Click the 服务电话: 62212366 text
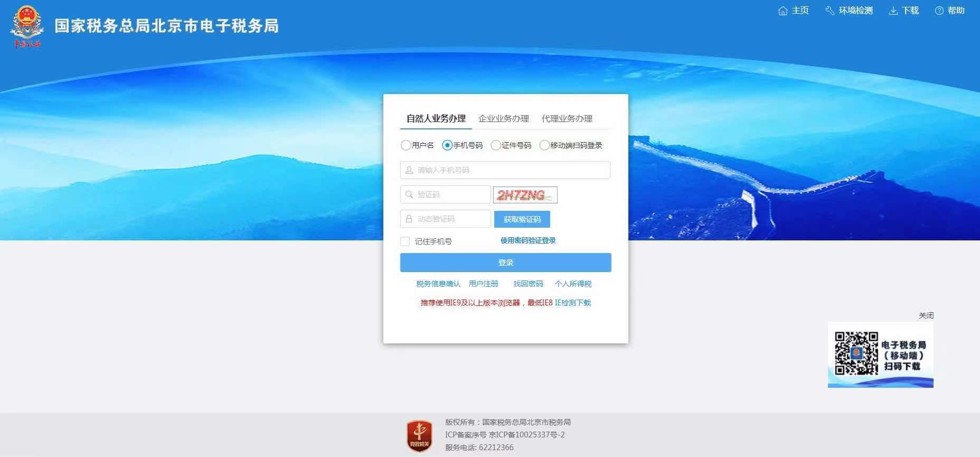The width and height of the screenshot is (980, 457). [x=479, y=447]
